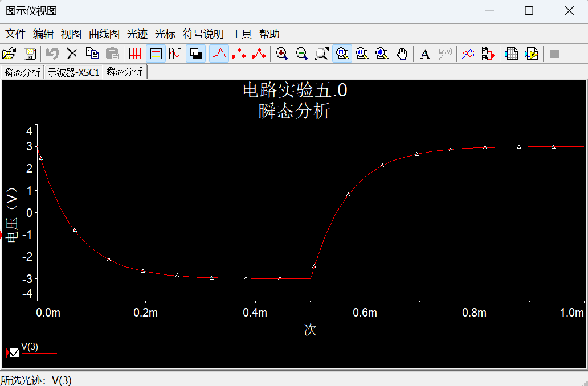Viewport: 588px width, 386px height.
Task: Show the measurement cursors
Action: pos(175,54)
